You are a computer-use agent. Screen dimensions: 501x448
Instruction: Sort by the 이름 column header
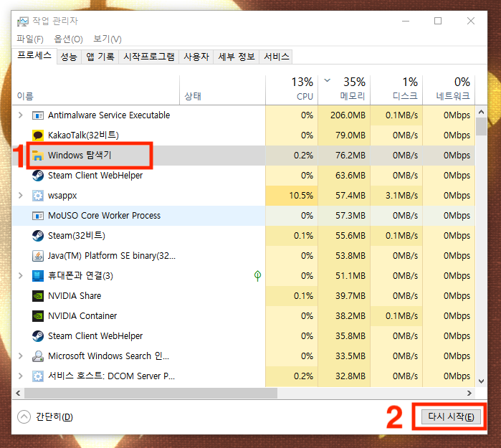coord(95,90)
